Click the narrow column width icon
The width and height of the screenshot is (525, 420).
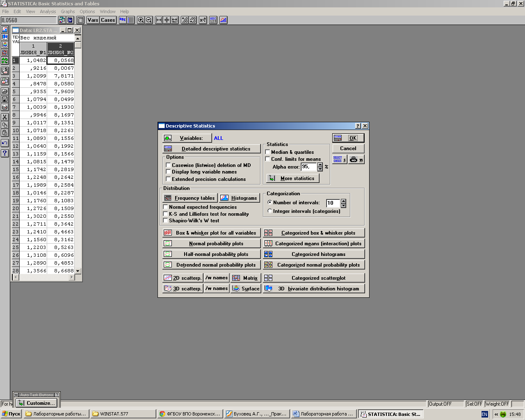167,20
